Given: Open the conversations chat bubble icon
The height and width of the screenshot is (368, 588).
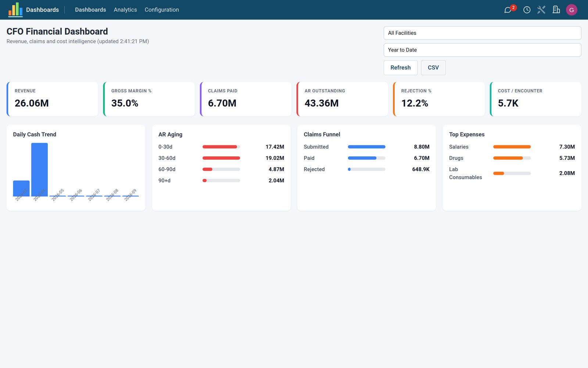Looking at the screenshot, I should pos(508,10).
